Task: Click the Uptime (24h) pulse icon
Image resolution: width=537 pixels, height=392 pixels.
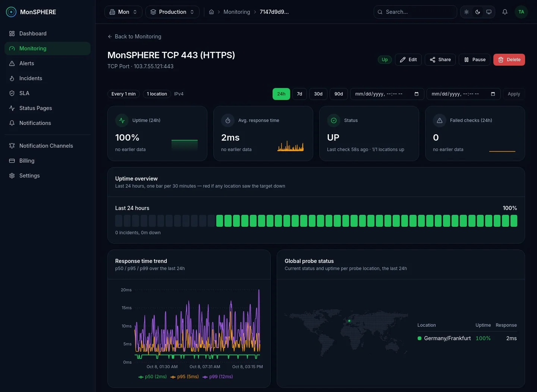Action: click(122, 120)
